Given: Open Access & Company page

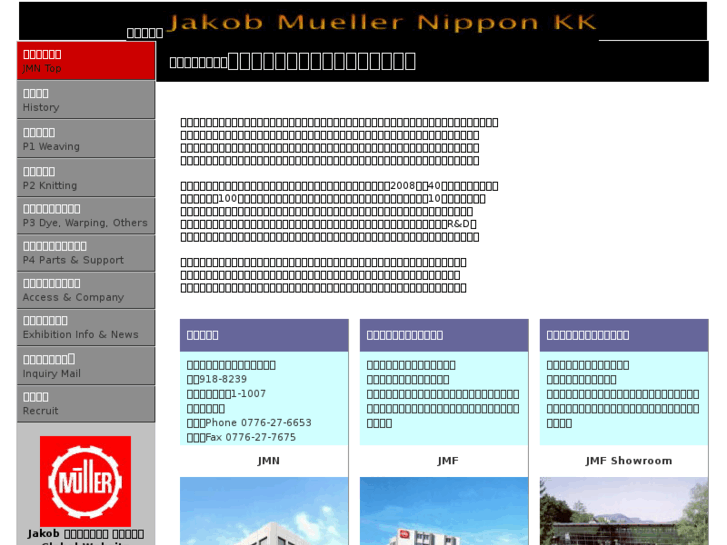Looking at the screenshot, I should click(x=86, y=290).
